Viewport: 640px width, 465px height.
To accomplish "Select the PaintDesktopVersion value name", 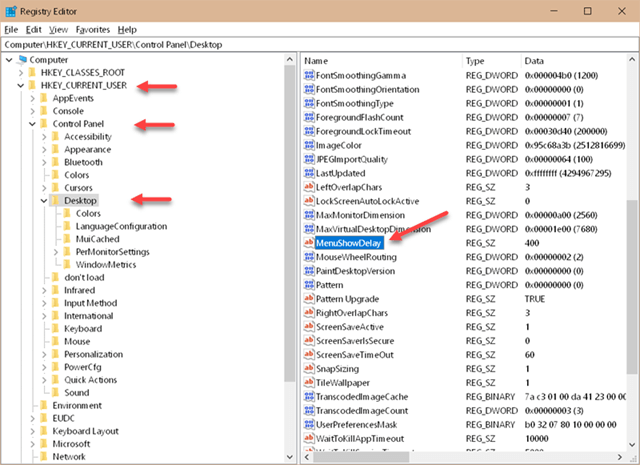I will click(355, 271).
